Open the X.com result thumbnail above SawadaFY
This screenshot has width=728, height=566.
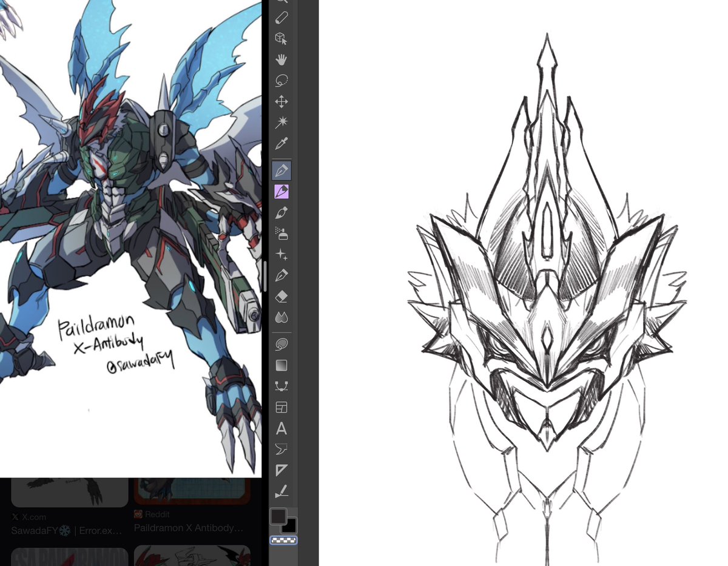pos(70,491)
